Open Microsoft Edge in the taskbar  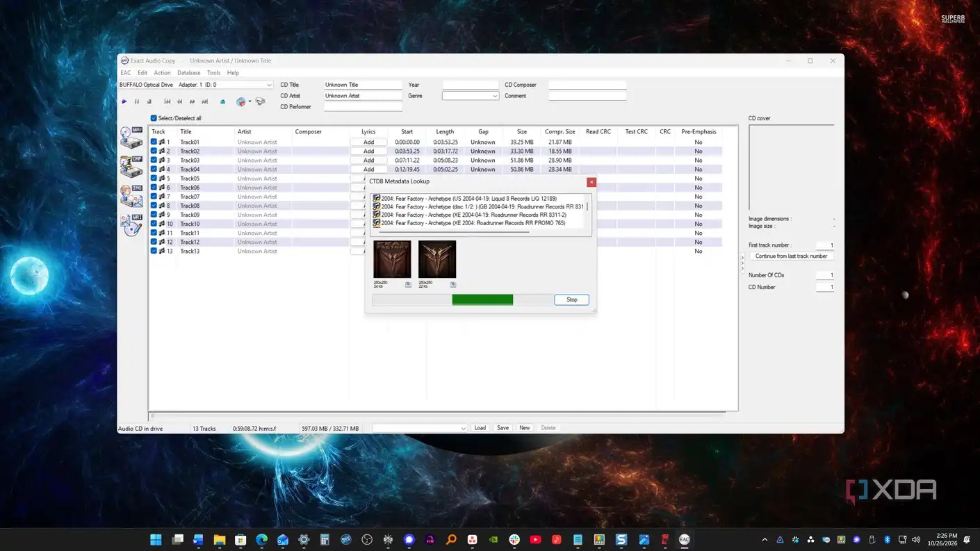[x=261, y=539]
